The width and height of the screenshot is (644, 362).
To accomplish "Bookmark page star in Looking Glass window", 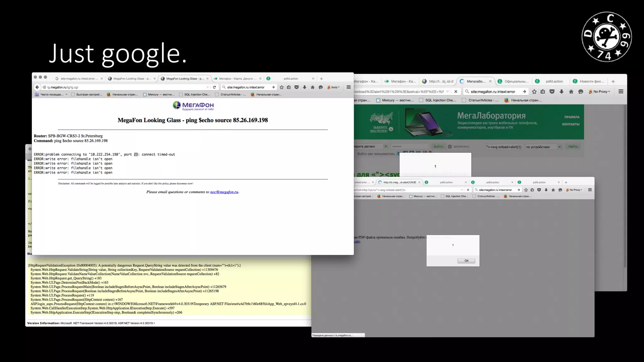I will point(281,87).
